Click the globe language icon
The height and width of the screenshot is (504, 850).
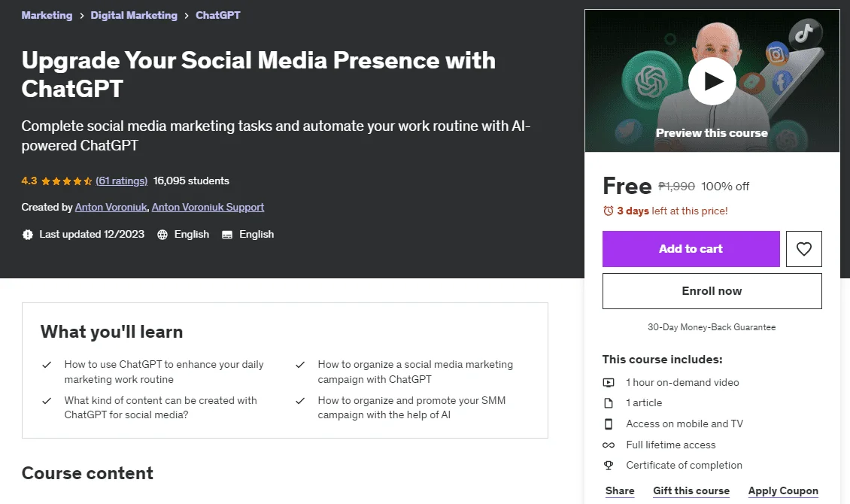pos(162,235)
